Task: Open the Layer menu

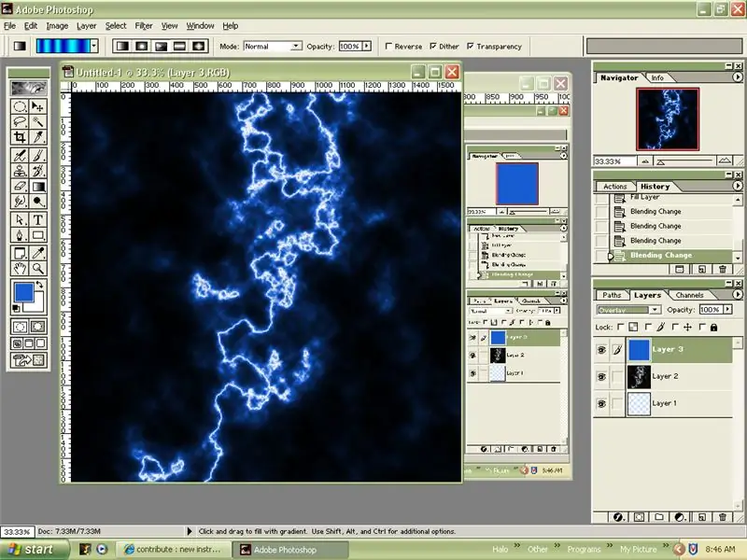Action: [x=86, y=26]
